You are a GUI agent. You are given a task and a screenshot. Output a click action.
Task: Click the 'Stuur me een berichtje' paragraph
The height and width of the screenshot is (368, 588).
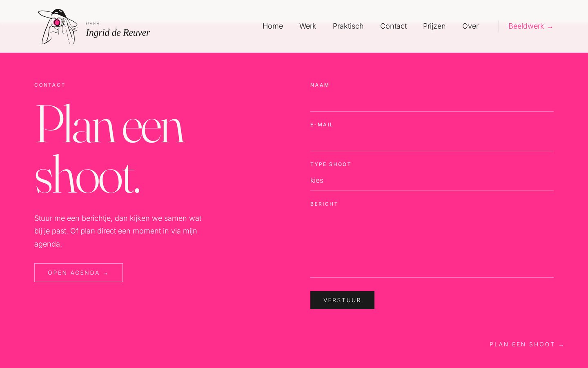click(118, 231)
